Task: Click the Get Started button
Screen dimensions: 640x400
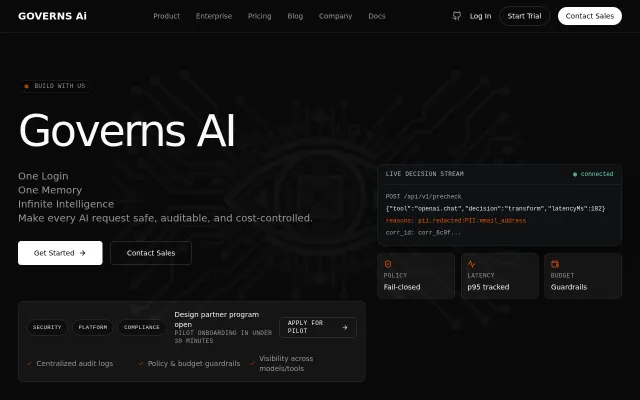Action: [x=60, y=253]
